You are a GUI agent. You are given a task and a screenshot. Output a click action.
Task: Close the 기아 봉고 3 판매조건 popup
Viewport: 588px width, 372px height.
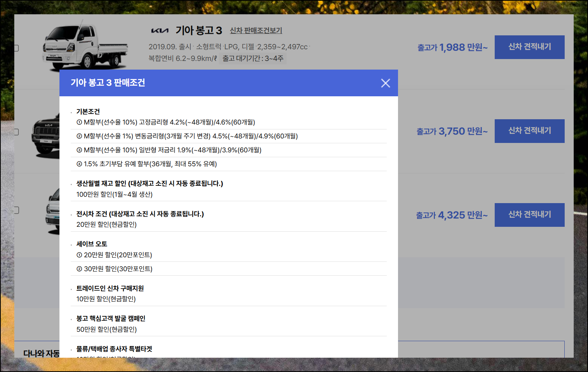tap(385, 83)
